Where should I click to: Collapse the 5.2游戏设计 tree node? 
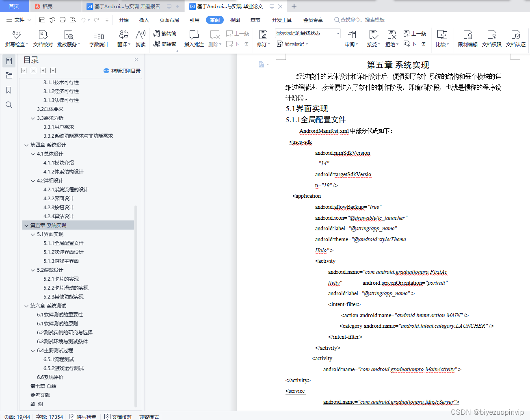click(x=33, y=270)
